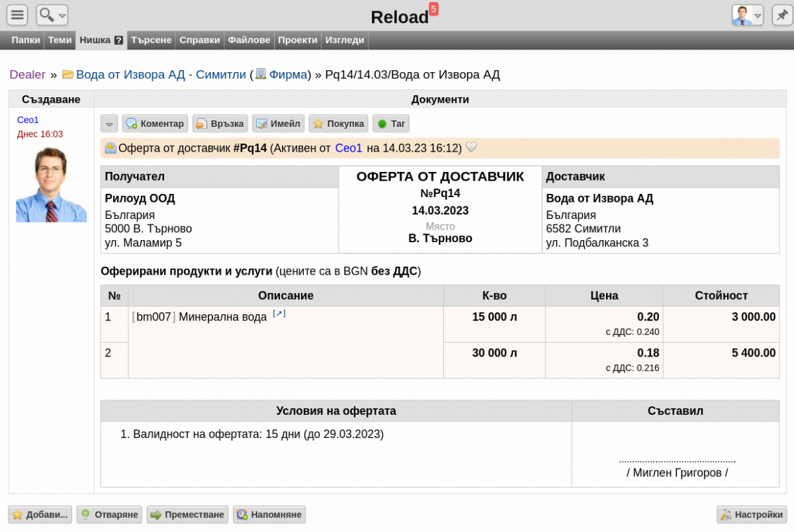Click the Ceo1 profile photo
The height and width of the screenshot is (532, 794).
tap(52, 184)
